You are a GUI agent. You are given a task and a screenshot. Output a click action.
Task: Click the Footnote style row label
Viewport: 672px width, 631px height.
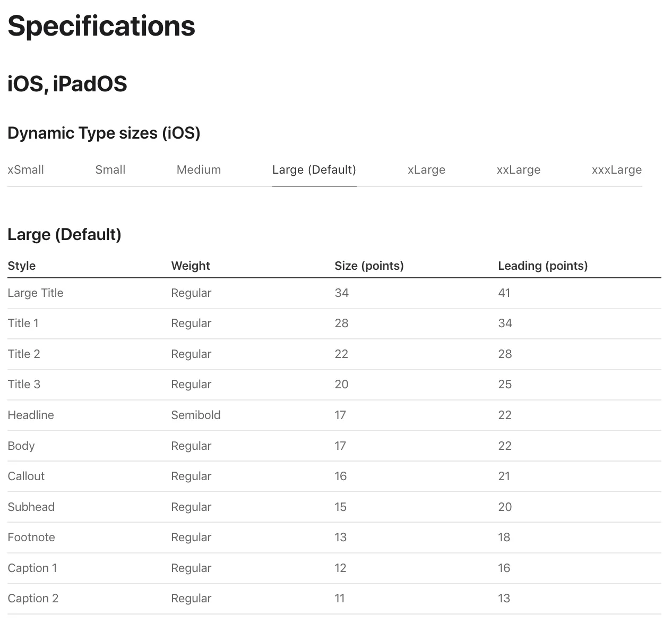coord(31,538)
